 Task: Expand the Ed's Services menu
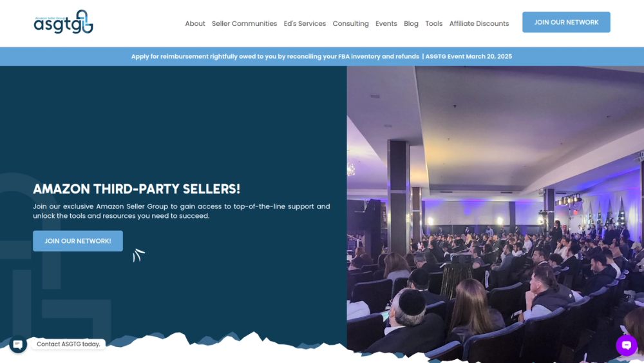[305, 23]
